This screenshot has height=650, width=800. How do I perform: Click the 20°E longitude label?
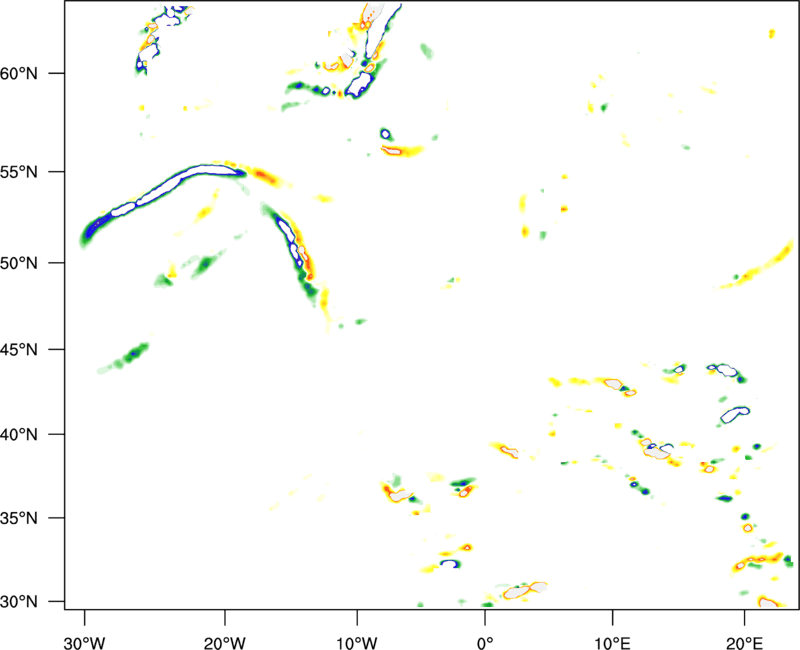pyautogui.click(x=744, y=643)
